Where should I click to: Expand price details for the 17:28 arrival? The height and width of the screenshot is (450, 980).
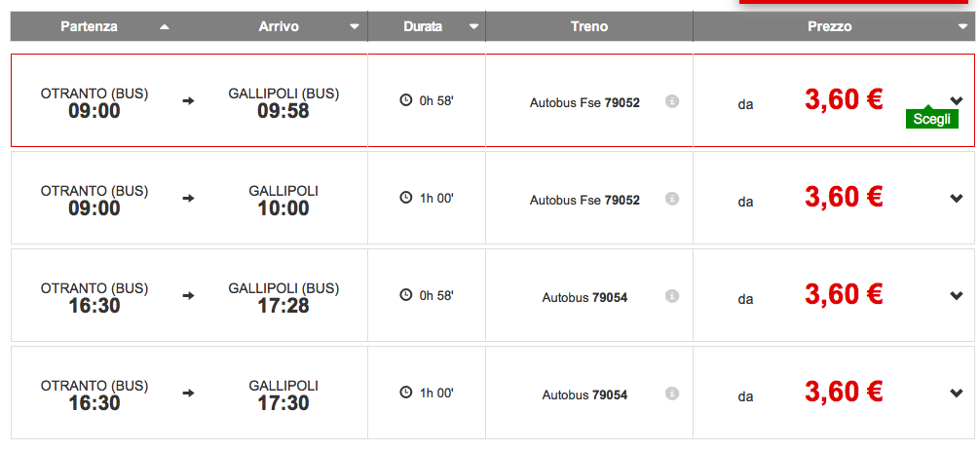tap(956, 296)
